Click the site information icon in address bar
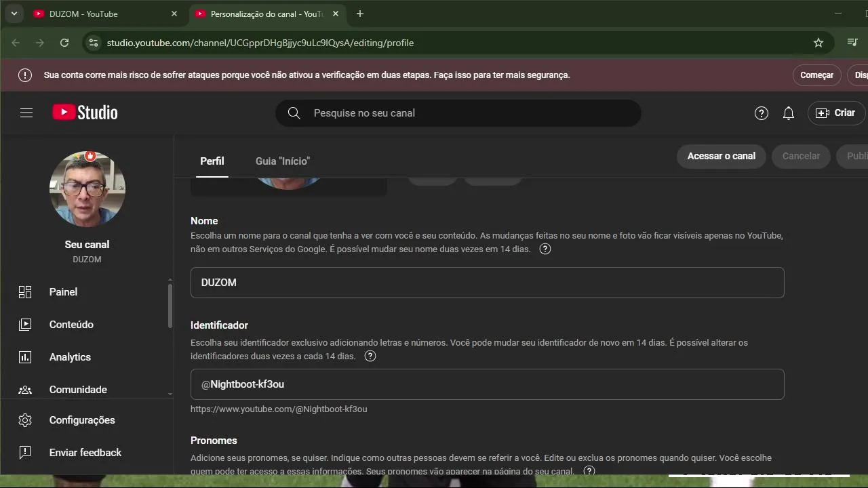 [94, 43]
